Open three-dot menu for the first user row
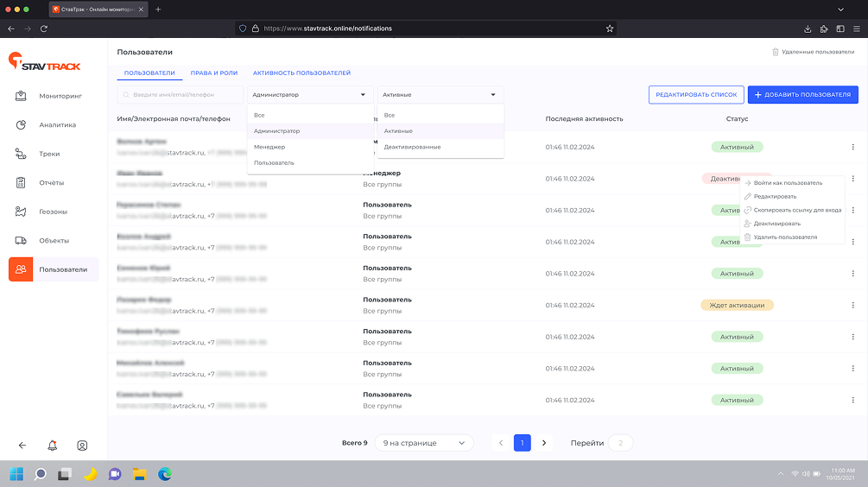Image resolution: width=868 pixels, height=487 pixels. click(x=853, y=147)
